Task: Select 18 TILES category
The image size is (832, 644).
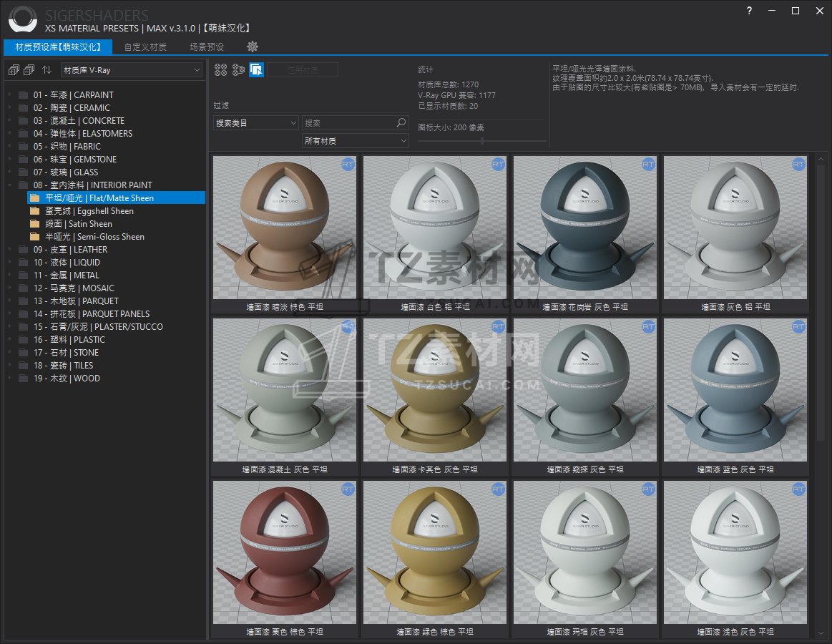Action: tap(63, 365)
